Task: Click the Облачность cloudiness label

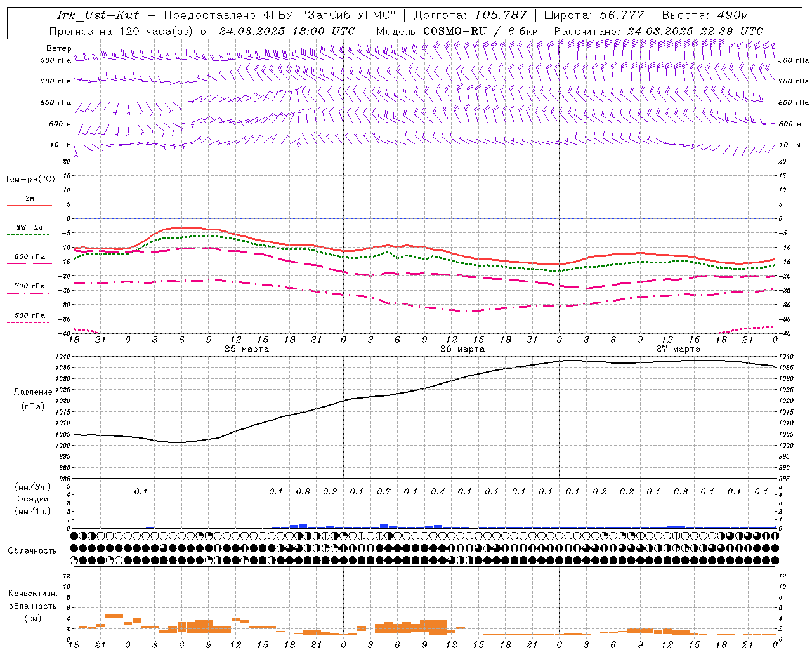Action: [x=32, y=551]
